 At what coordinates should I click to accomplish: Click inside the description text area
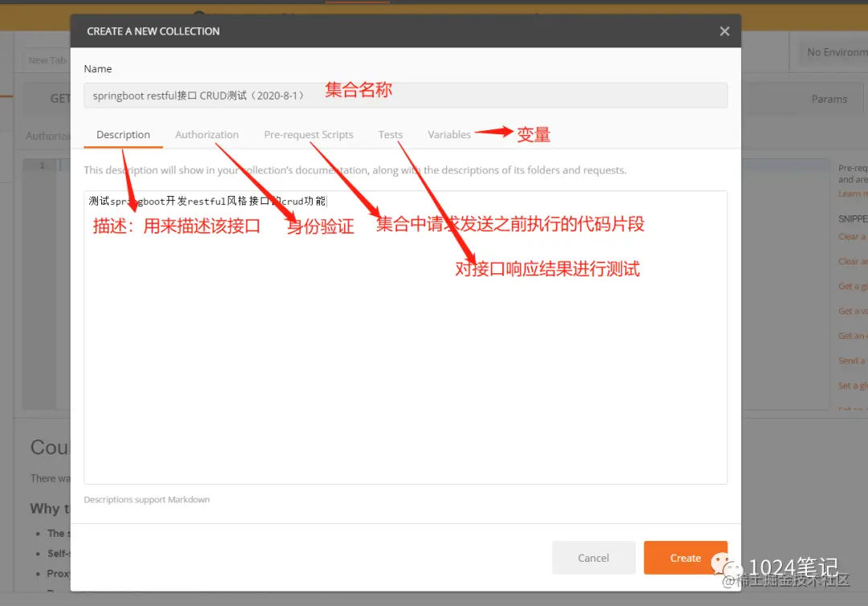point(405,338)
